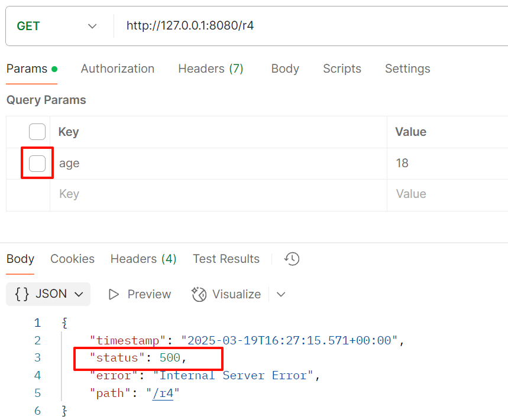The width and height of the screenshot is (508, 420).
Task: Click the status value 500
Action: 170,358
